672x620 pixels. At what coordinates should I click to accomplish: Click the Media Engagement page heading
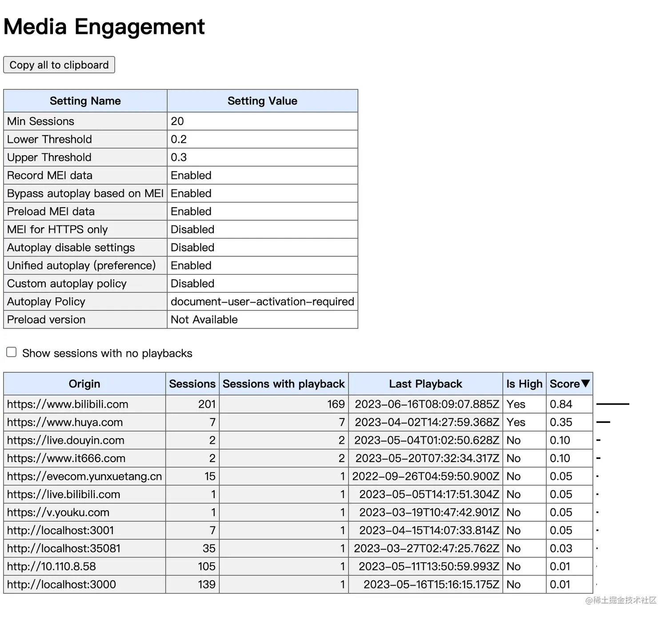tap(104, 27)
